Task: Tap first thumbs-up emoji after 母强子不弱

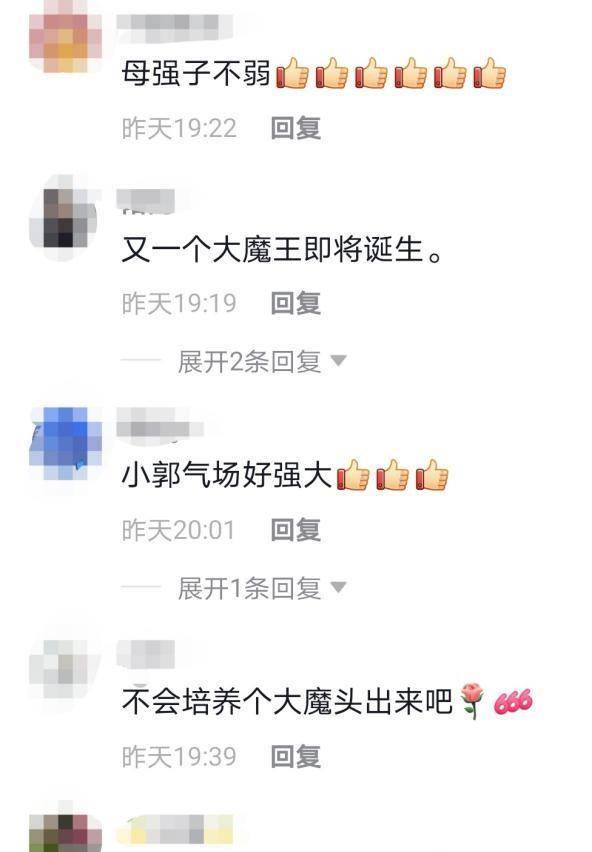Action: pos(293,73)
